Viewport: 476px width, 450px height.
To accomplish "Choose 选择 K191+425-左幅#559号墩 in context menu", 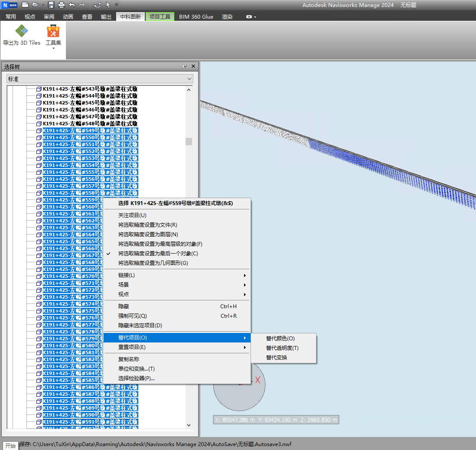I will (x=177, y=203).
